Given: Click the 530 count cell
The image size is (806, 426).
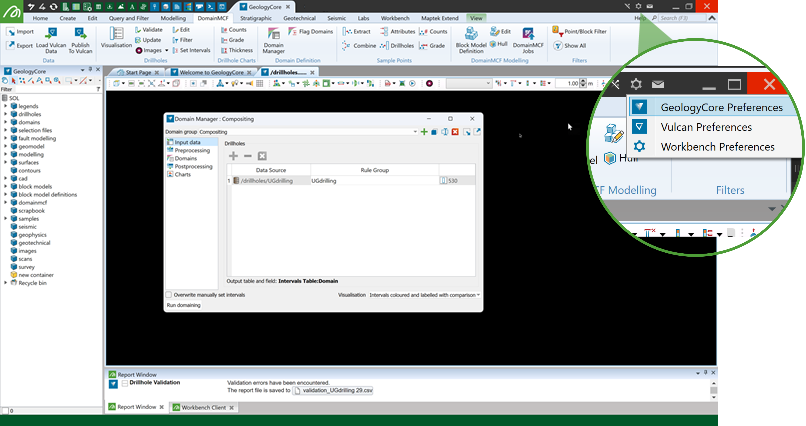Looking at the screenshot, I should [457, 181].
